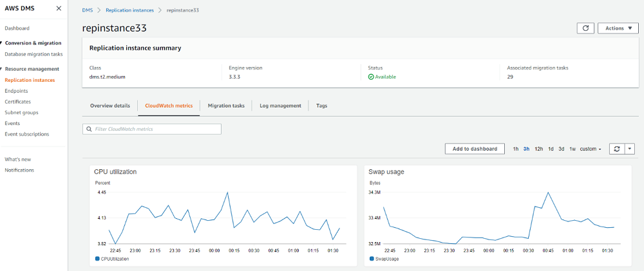Go to the Log management tab
644x271 pixels.
click(x=280, y=106)
